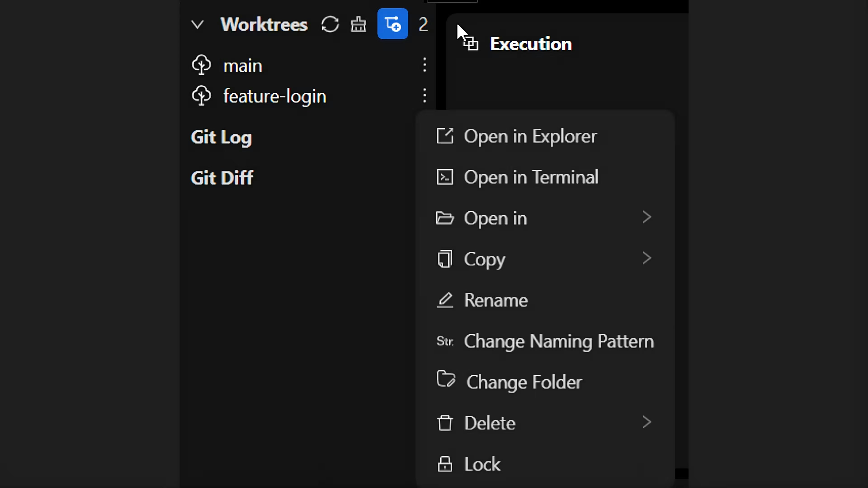Screen dimensions: 868x488
Task: Choose Open in Terminal from context menu
Action: [531, 177]
